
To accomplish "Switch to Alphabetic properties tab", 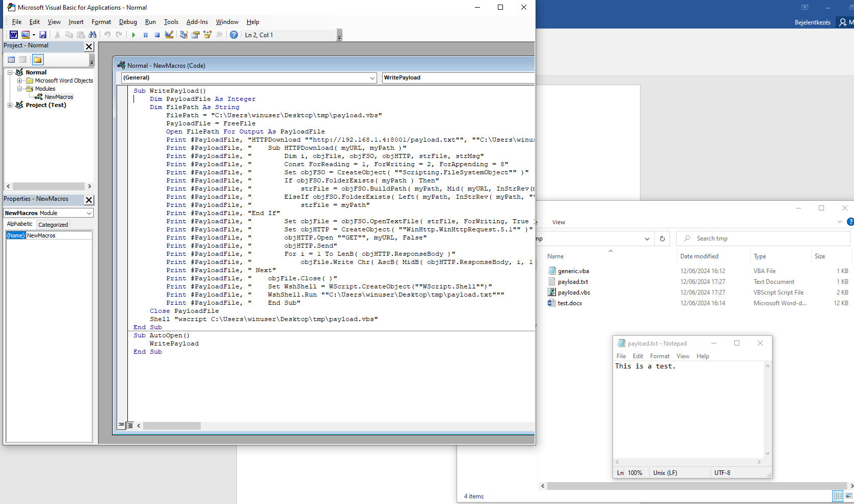I will coord(20,224).
